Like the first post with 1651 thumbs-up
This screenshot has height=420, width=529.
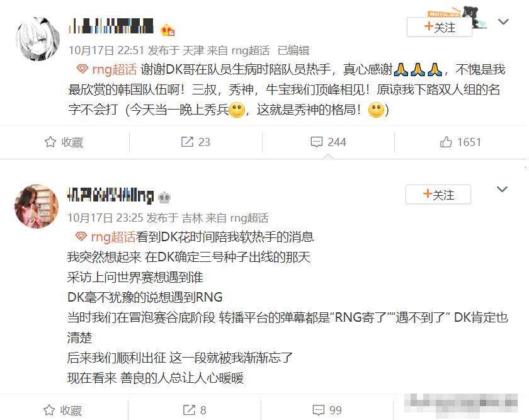(446, 142)
